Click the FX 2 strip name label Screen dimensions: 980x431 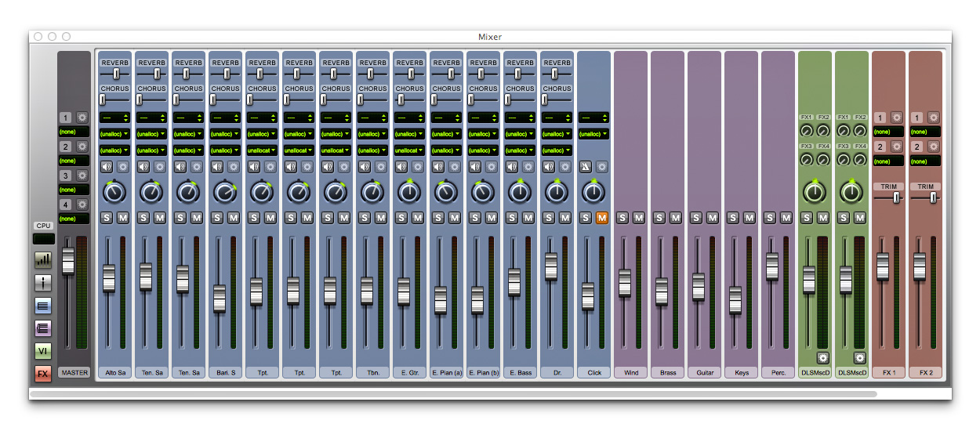(x=926, y=372)
